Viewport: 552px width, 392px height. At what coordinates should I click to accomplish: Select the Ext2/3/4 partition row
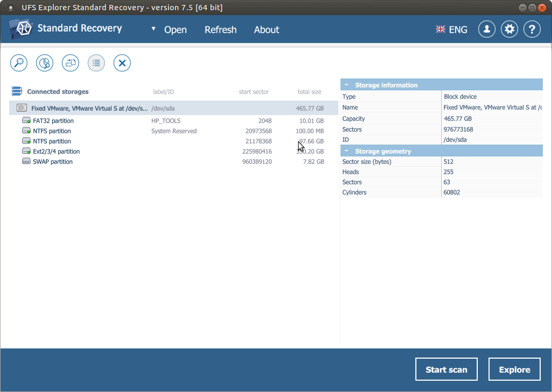[56, 152]
